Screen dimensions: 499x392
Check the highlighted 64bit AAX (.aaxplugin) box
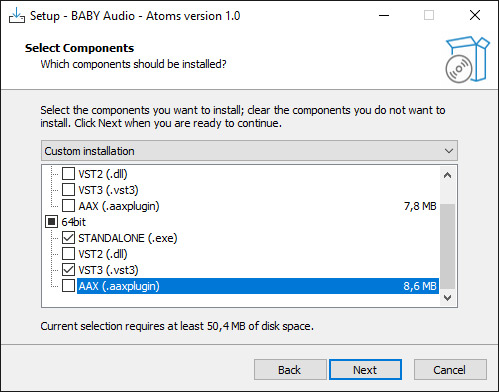pos(68,286)
